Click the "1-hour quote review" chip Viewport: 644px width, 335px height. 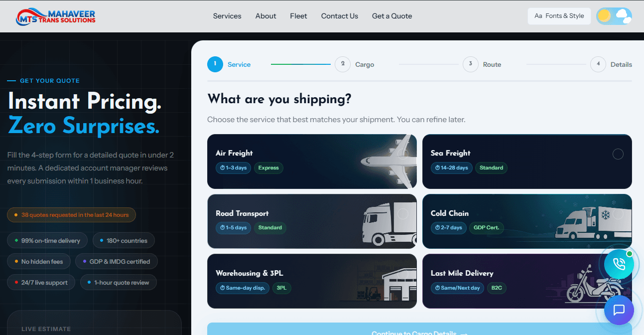118,283
